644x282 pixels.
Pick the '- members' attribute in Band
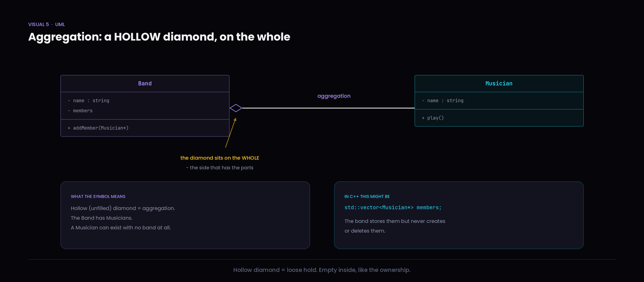tap(80, 111)
